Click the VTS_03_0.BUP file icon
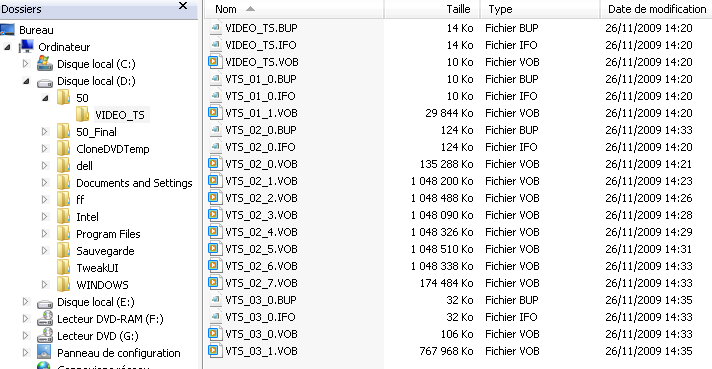 [215, 300]
